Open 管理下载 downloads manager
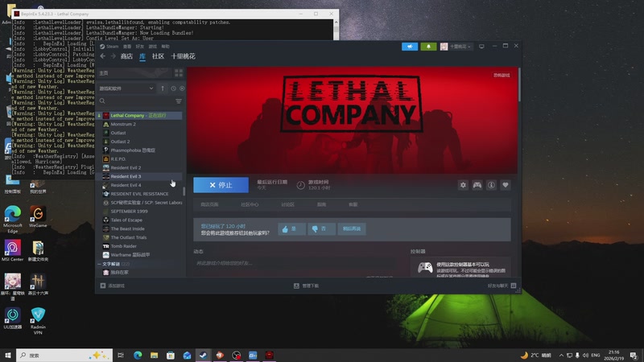Screen dimensions: 644x362 click(307, 286)
